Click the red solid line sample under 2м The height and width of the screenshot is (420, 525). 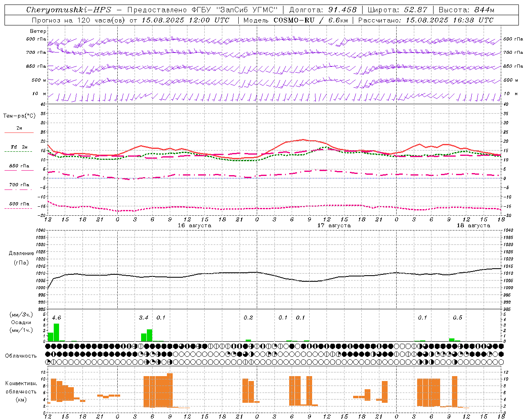coord(19,132)
